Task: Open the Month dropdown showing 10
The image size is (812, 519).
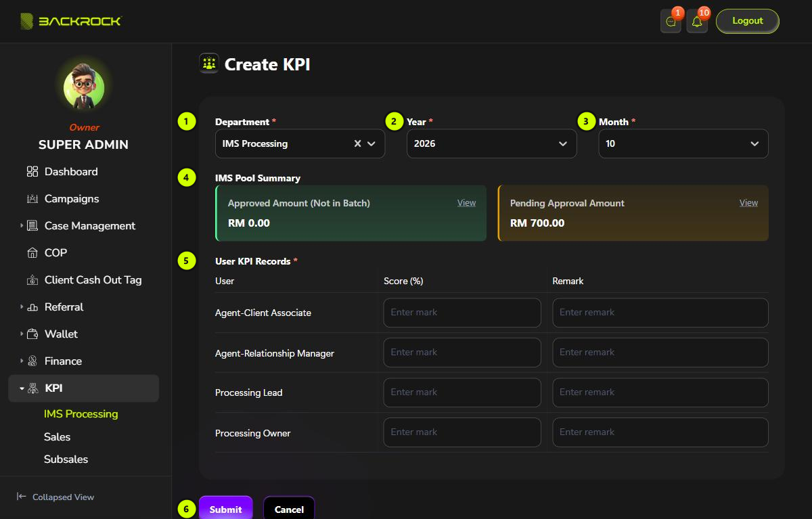Action: tap(683, 143)
